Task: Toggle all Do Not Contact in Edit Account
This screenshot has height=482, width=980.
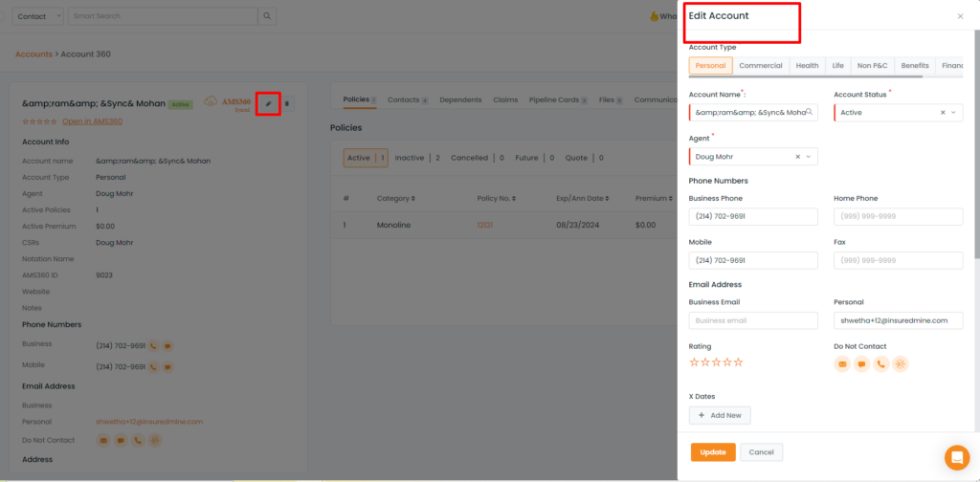Action: click(x=900, y=364)
